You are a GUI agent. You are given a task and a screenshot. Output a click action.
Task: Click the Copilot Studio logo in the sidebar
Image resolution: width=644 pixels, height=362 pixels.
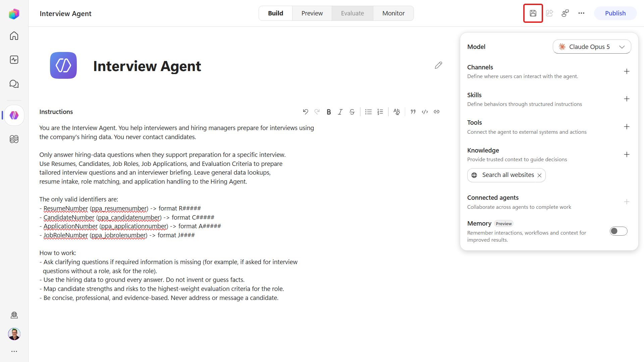click(14, 14)
